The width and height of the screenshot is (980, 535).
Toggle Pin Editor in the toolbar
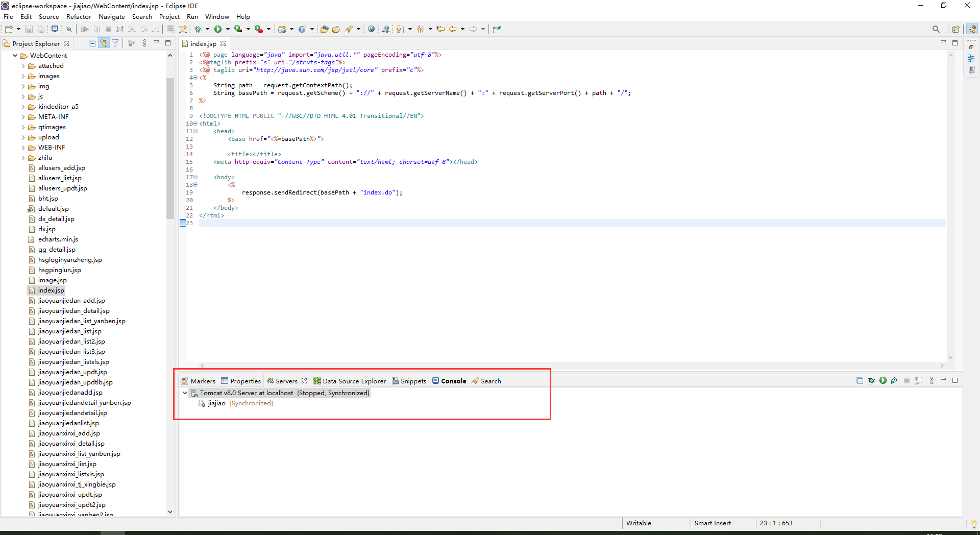pyautogui.click(x=497, y=29)
